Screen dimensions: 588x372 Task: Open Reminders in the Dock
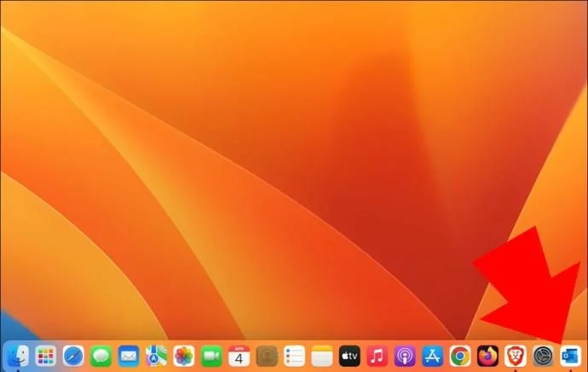(294, 356)
